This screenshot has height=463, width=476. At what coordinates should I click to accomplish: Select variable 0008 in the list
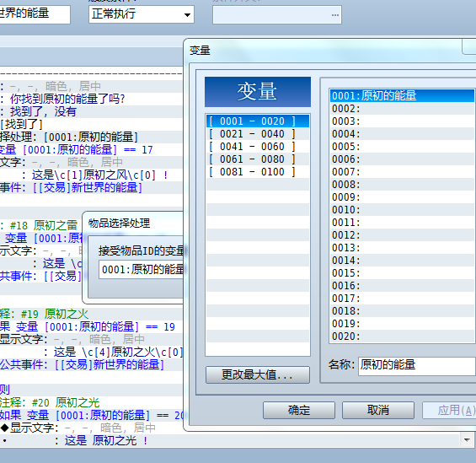[402, 185]
